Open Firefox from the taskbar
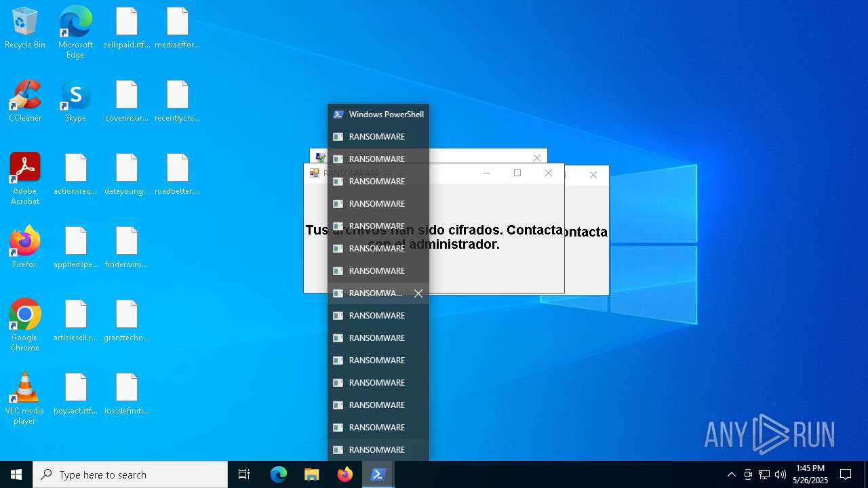Screen dimensions: 868x488 click(344, 474)
